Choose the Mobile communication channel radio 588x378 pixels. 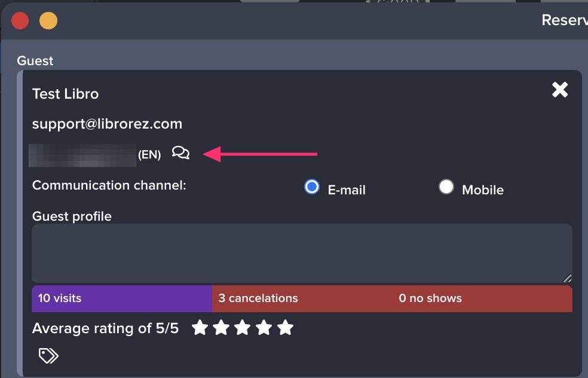446,187
